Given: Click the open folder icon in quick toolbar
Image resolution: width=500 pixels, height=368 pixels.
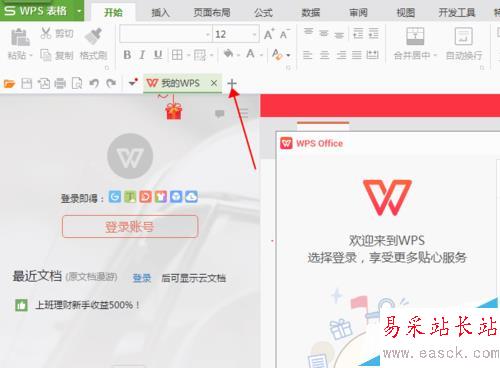Looking at the screenshot, I should [9, 83].
